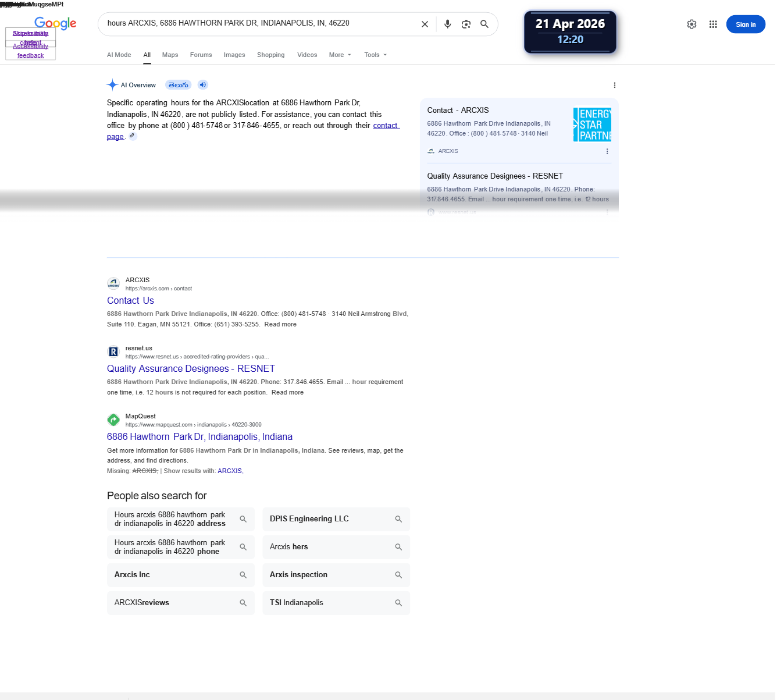Open the Contact Us result from ARCXIS
This screenshot has width=784, height=700.
pos(130,300)
